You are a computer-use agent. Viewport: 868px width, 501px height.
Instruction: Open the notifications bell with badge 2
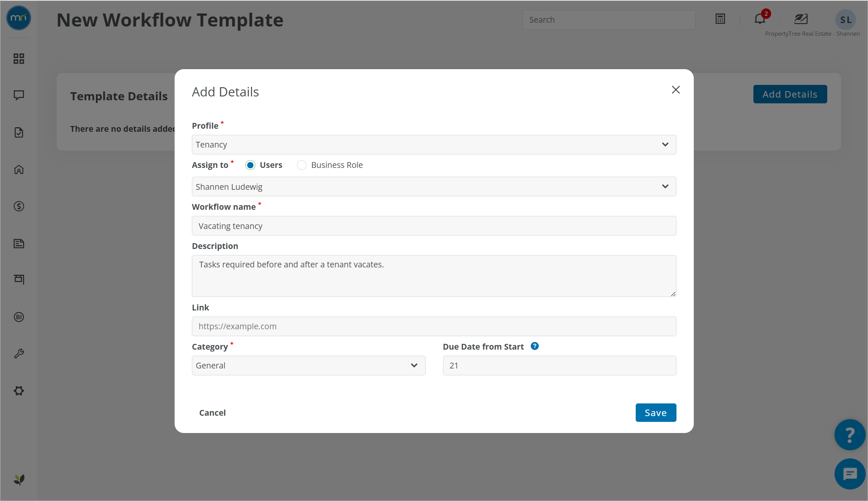(760, 18)
